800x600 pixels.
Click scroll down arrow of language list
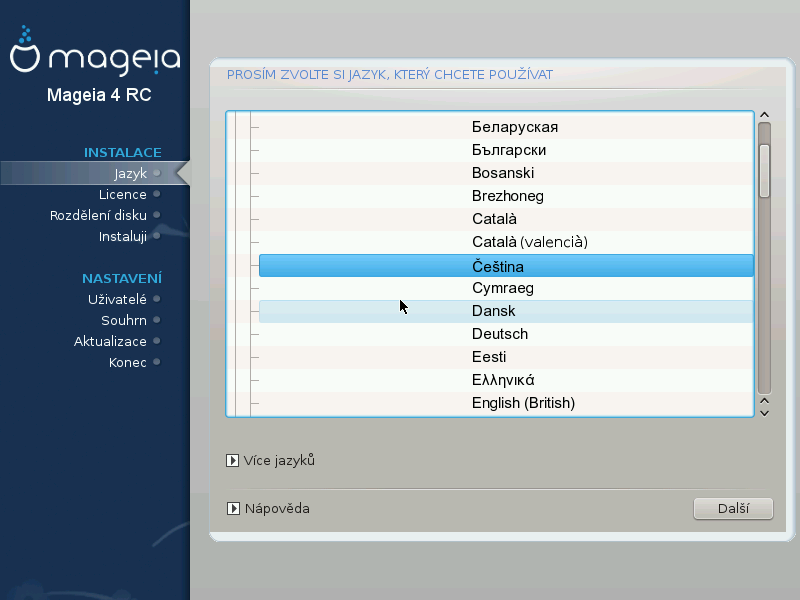pyautogui.click(x=764, y=410)
